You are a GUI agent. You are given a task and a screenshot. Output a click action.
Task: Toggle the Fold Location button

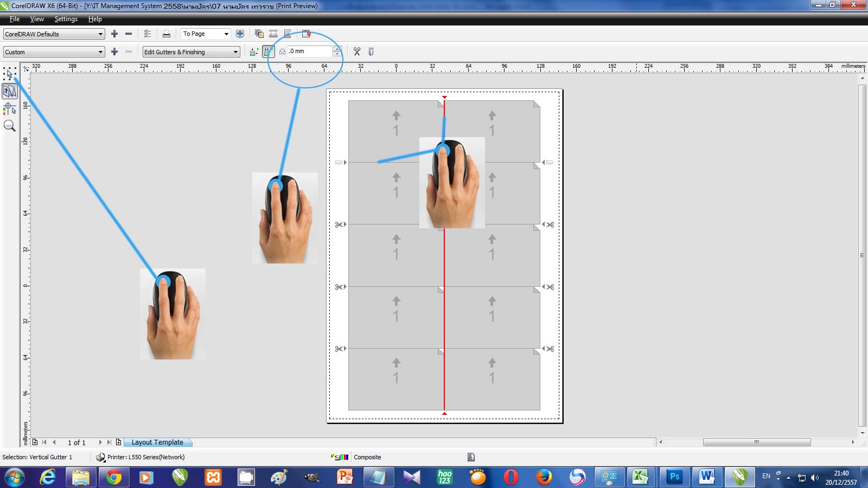pos(371,52)
